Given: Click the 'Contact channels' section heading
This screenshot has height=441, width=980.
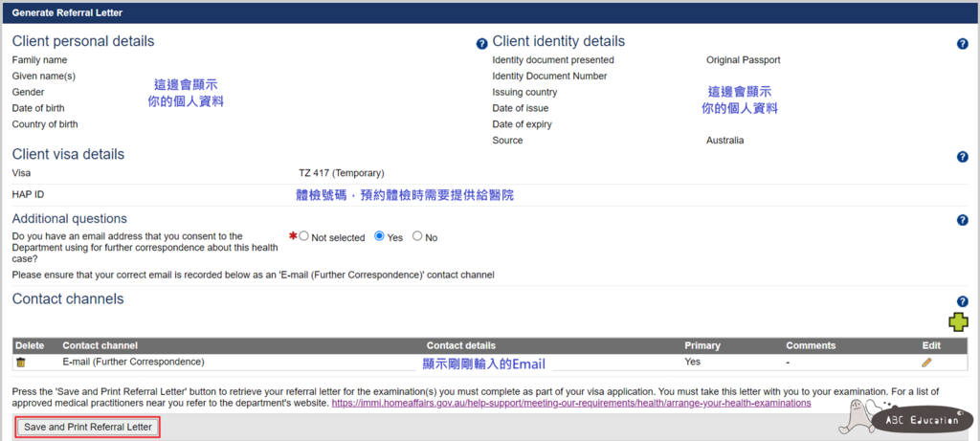Looking at the screenshot, I should [x=68, y=299].
